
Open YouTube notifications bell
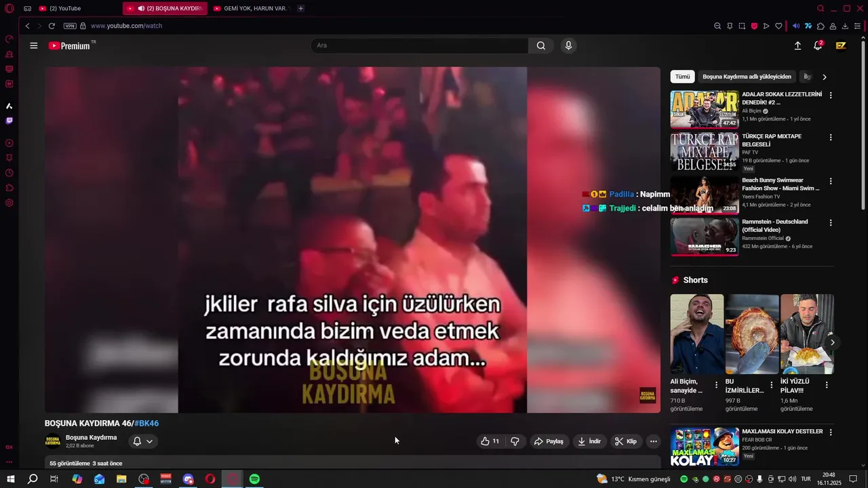(818, 45)
